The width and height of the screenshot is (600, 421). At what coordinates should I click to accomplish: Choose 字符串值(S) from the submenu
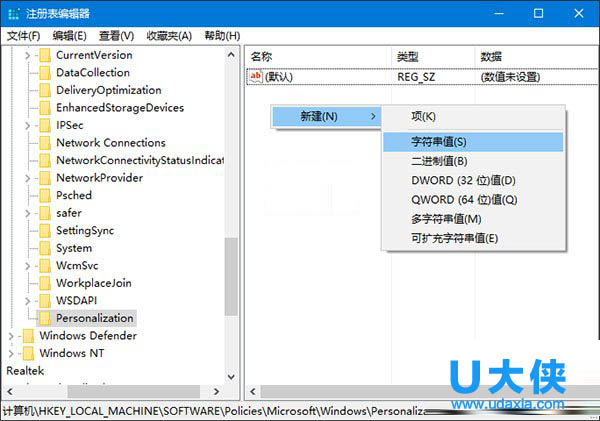(473, 142)
